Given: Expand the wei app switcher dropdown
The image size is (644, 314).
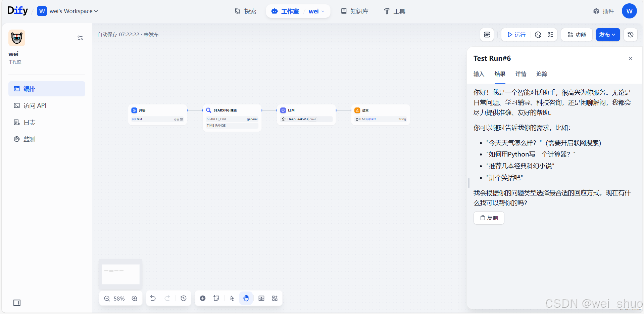Looking at the screenshot, I should [x=316, y=11].
